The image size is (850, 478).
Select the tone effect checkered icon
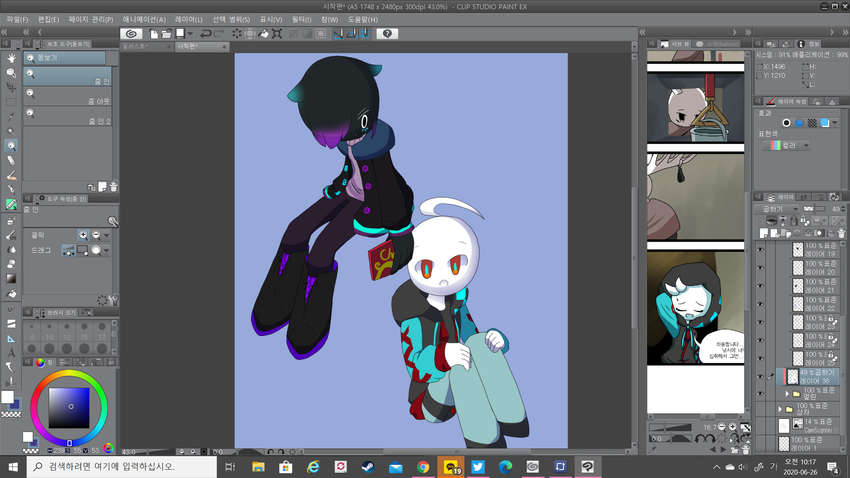point(812,123)
